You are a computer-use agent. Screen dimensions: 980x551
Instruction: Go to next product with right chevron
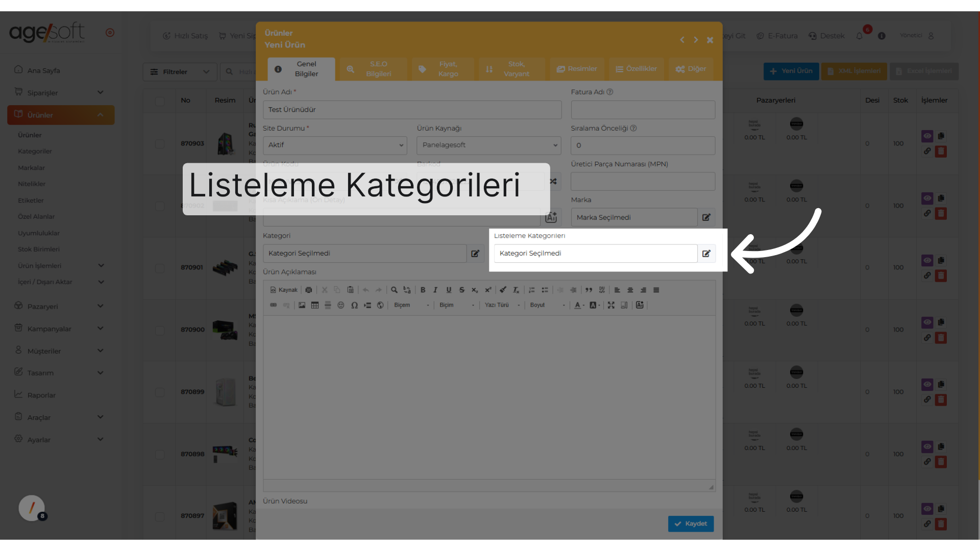click(x=696, y=40)
